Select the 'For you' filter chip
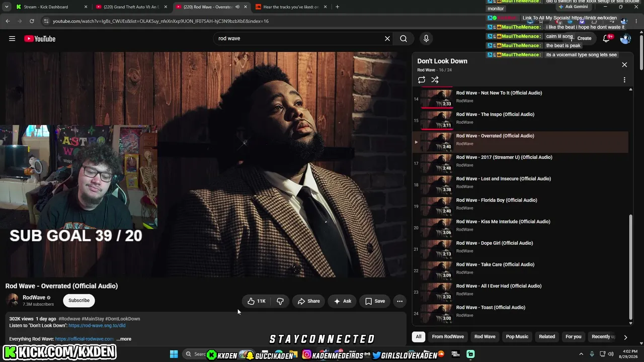 (574, 337)
